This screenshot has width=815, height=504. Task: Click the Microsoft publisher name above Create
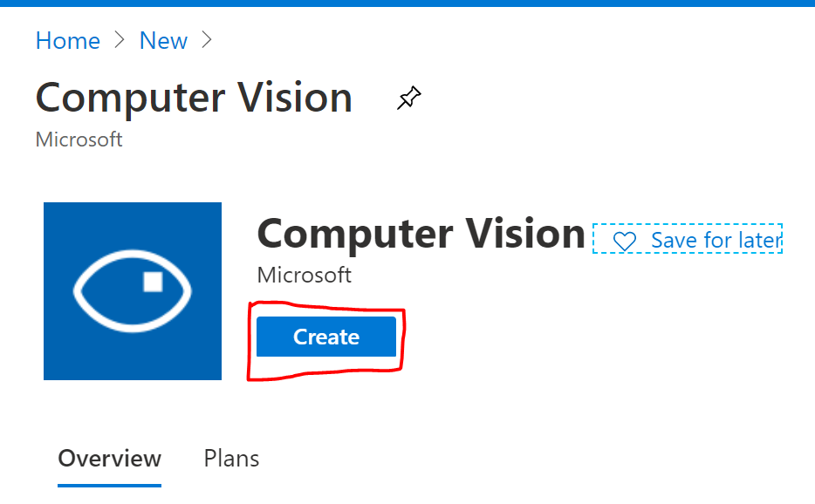[x=305, y=275]
